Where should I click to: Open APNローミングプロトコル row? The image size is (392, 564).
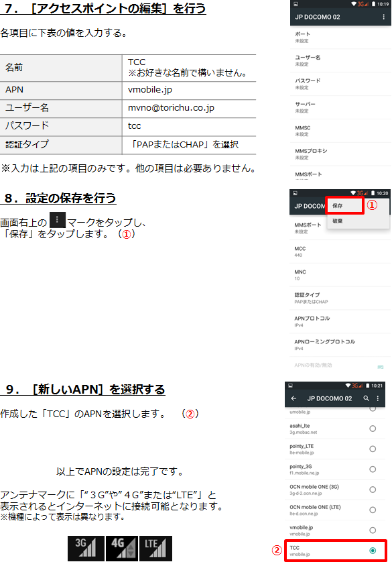(x=340, y=345)
